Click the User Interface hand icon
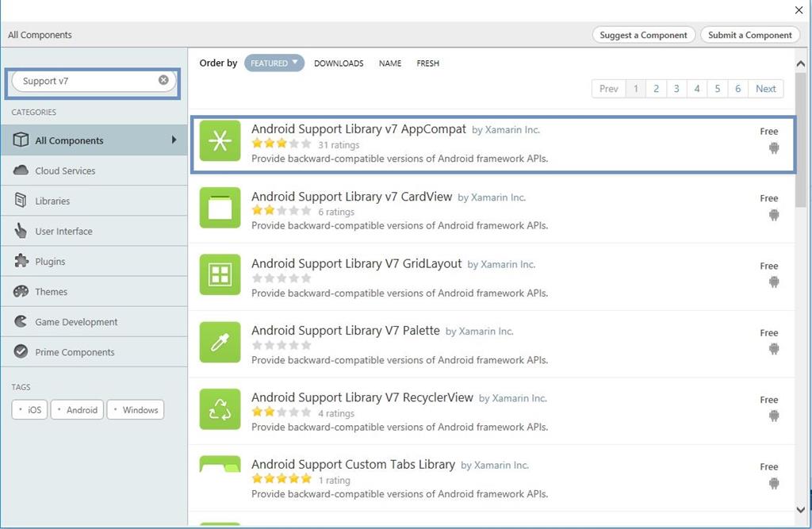 pos(21,231)
